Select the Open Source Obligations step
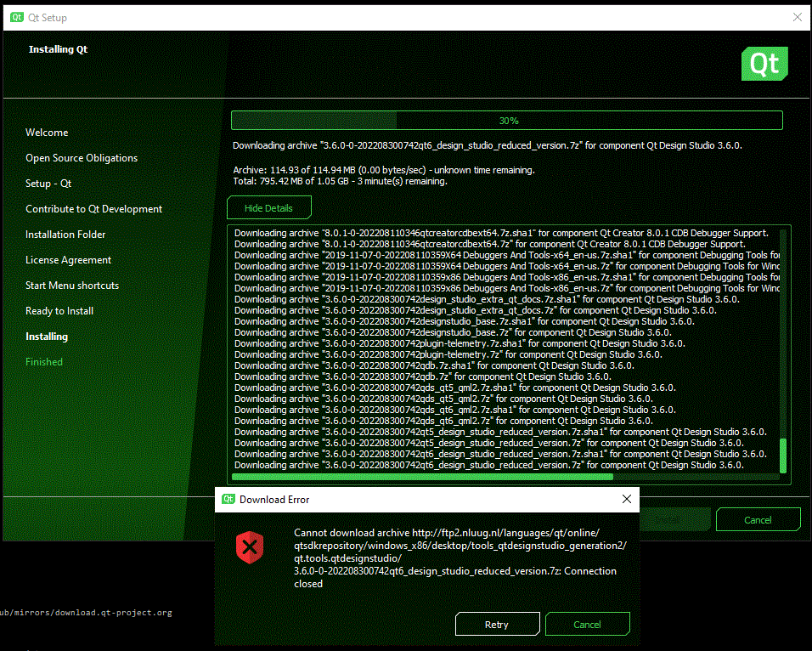 tap(82, 157)
